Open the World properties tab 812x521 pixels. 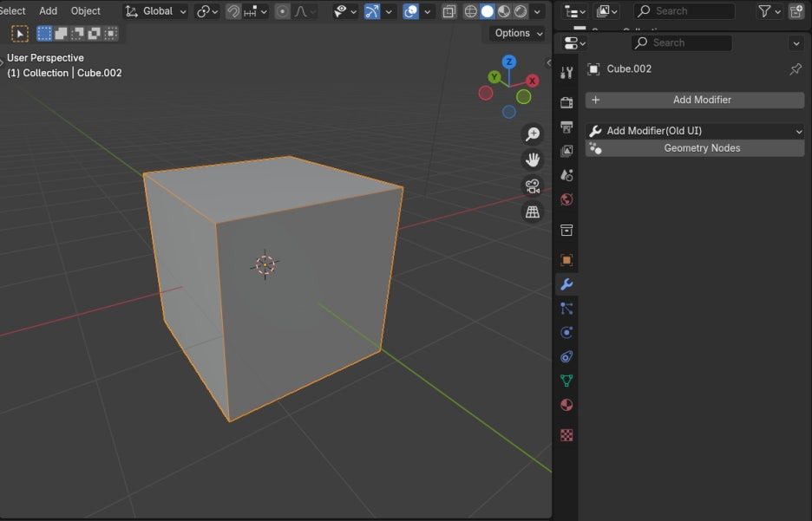[566, 199]
